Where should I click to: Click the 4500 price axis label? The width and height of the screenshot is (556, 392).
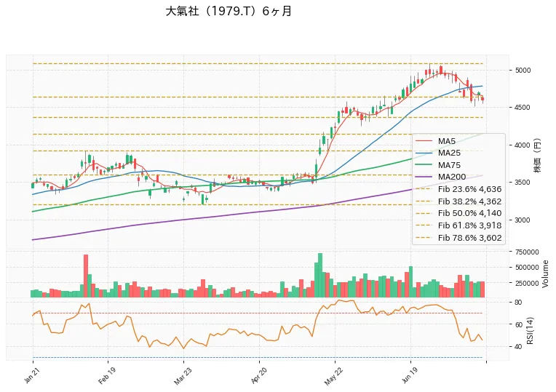point(523,108)
